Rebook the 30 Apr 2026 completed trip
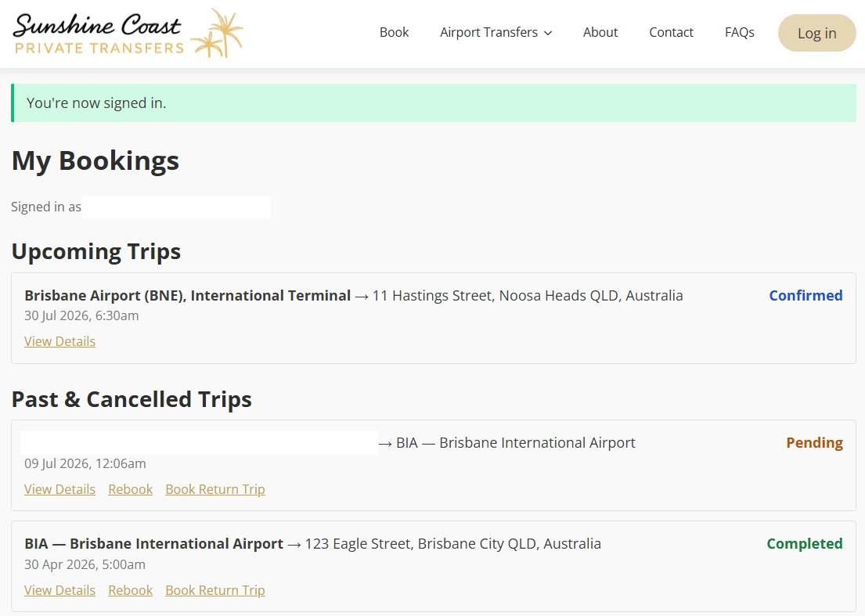The width and height of the screenshot is (865, 616). point(130,590)
